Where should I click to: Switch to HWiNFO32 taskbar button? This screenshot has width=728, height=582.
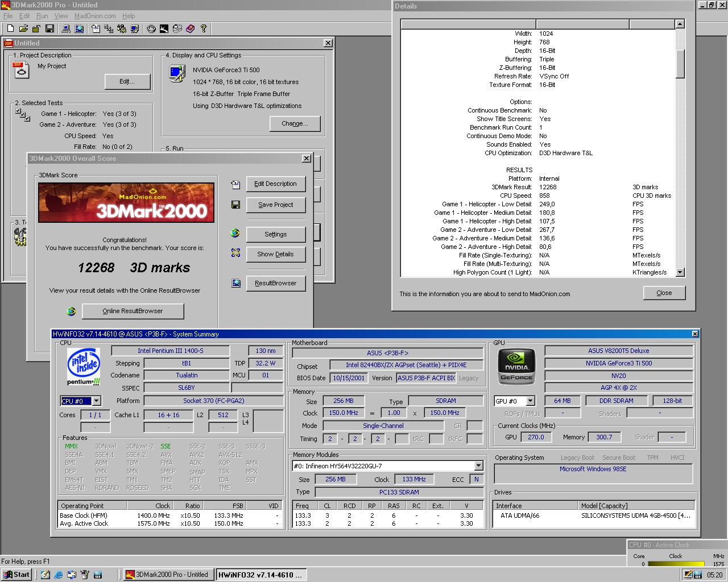coord(262,575)
